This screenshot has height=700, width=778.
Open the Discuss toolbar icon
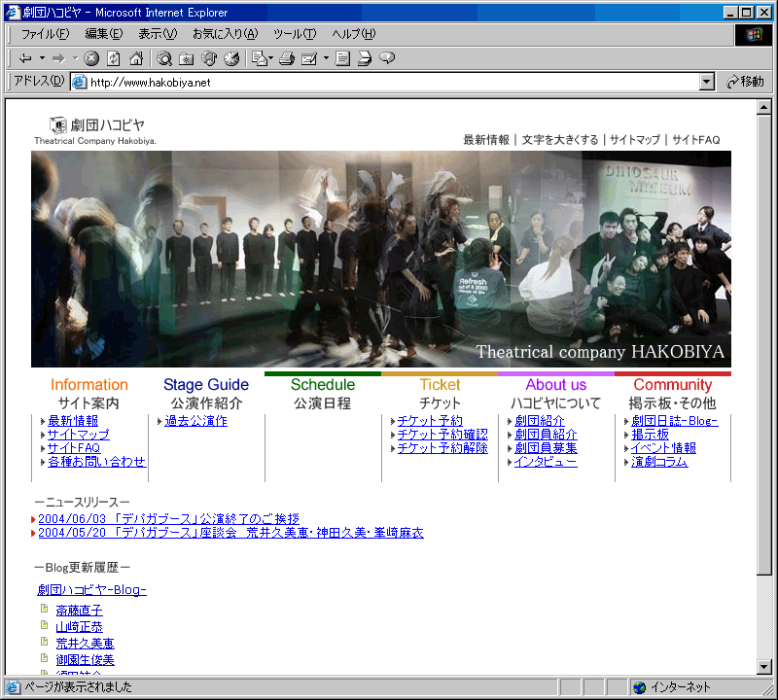pos(342,58)
